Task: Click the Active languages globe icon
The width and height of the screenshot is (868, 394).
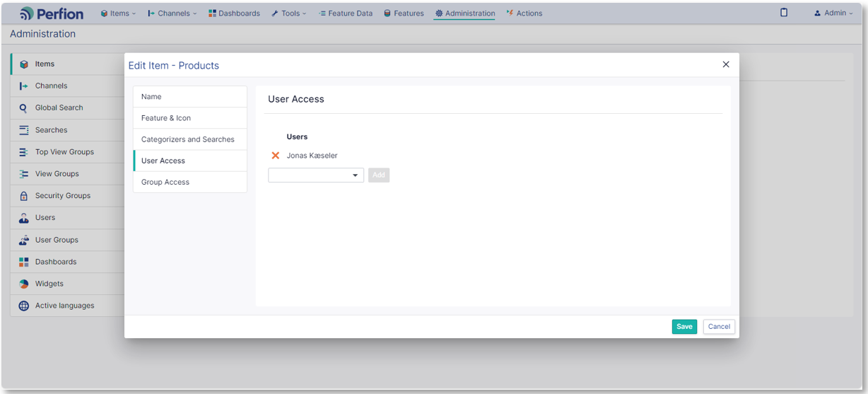Action: pyautogui.click(x=24, y=306)
